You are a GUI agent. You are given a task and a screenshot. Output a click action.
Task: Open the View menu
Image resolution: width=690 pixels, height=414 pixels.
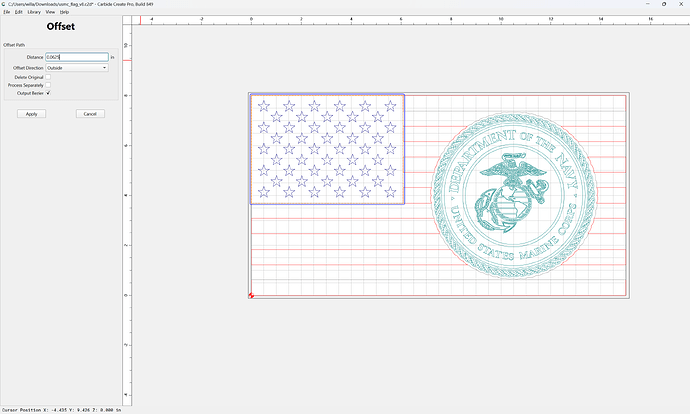[51, 12]
